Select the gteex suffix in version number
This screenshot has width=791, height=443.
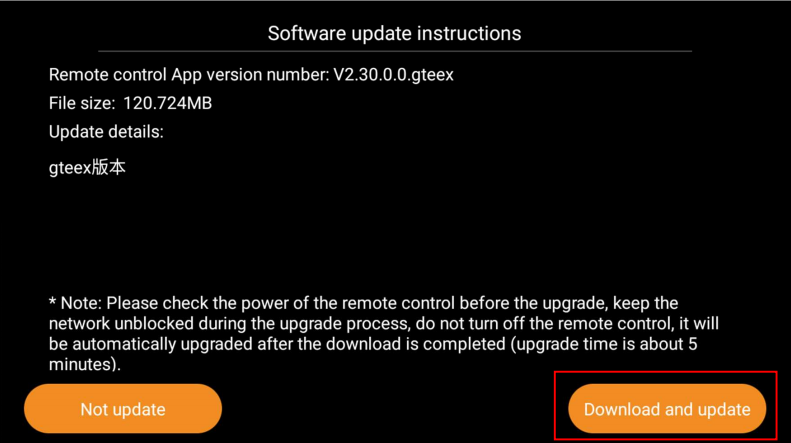pyautogui.click(x=432, y=75)
